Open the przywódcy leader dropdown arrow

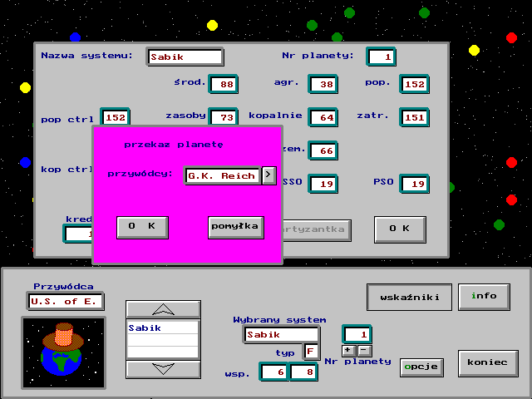tap(268, 175)
